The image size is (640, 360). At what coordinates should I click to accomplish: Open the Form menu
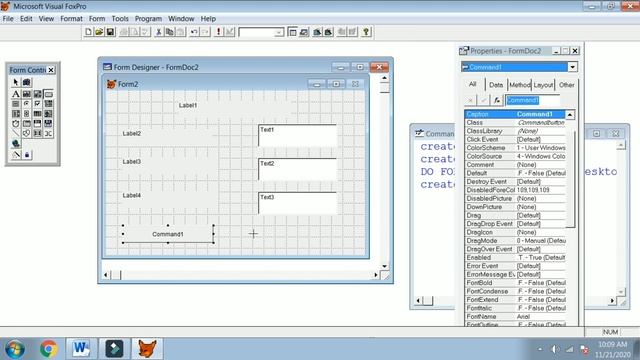97,19
